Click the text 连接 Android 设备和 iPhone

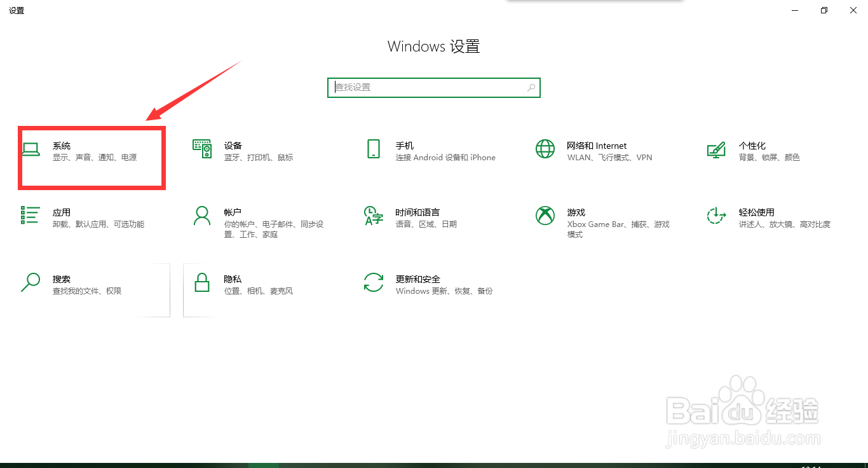pyautogui.click(x=445, y=158)
